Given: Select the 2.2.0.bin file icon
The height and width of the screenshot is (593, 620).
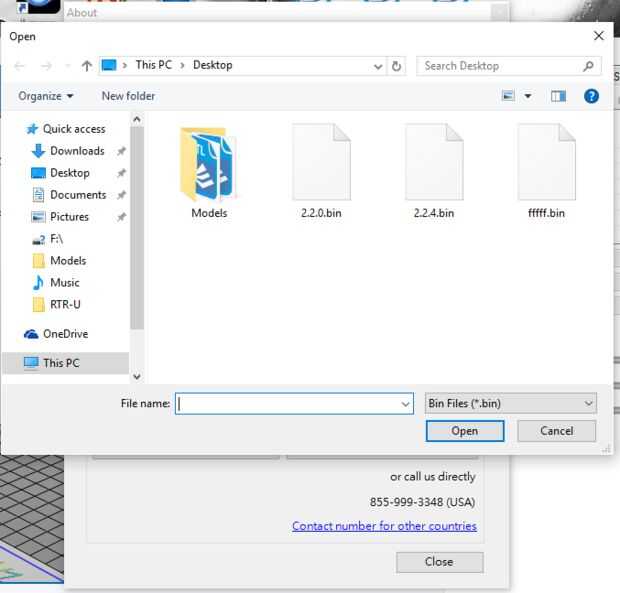Looking at the screenshot, I should [x=321, y=162].
